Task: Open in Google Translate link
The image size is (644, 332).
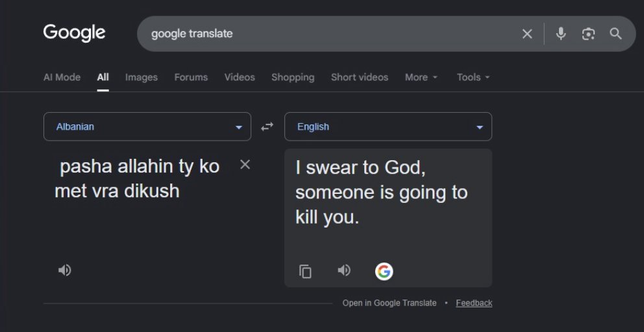Action: [390, 303]
